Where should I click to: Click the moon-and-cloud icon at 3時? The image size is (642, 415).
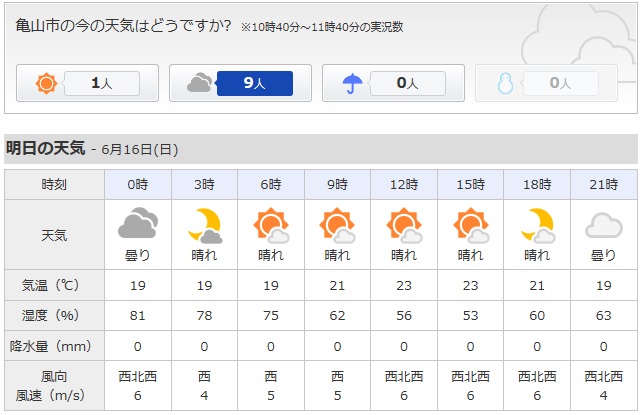pyautogui.click(x=205, y=226)
